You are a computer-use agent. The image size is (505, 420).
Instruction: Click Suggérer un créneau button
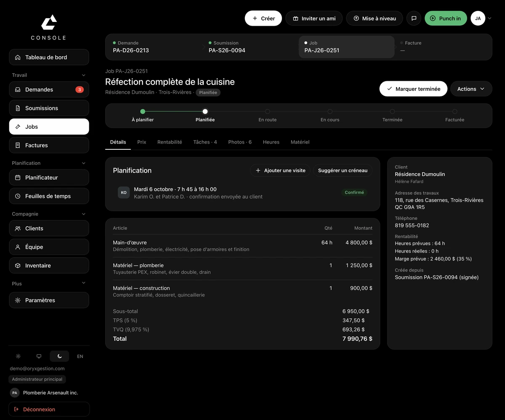[343, 170]
